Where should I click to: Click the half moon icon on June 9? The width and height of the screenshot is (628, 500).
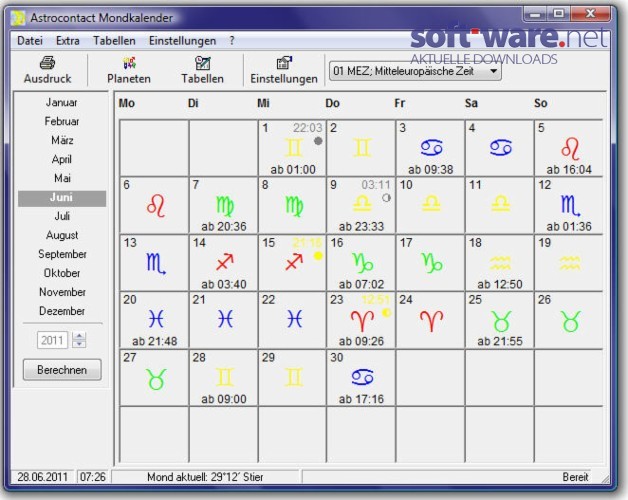click(386, 198)
